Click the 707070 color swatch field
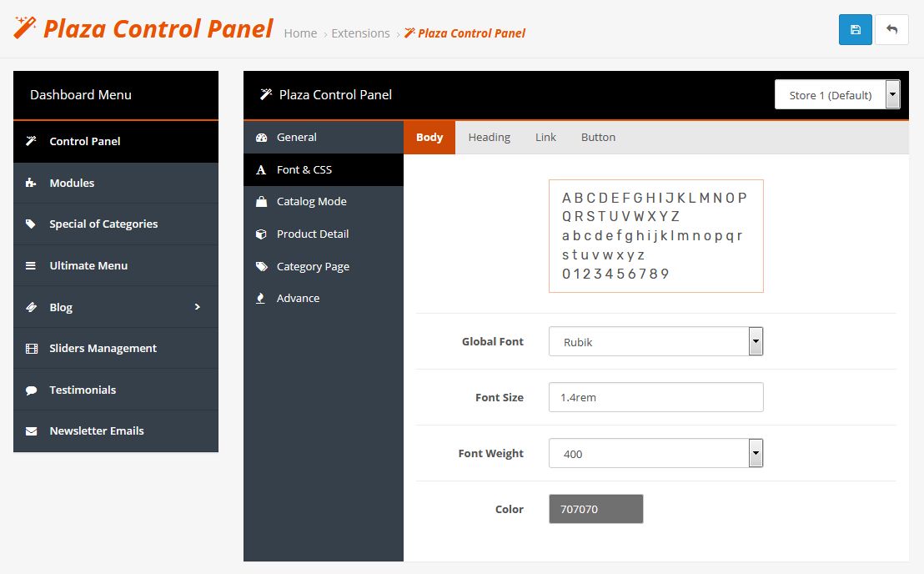This screenshot has height=574, width=924. click(x=595, y=509)
